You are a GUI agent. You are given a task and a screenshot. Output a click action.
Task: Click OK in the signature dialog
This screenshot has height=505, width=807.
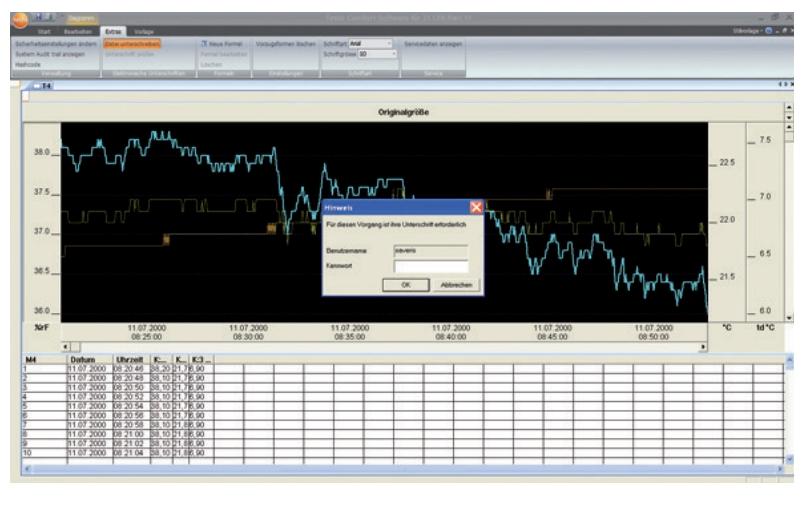(406, 285)
